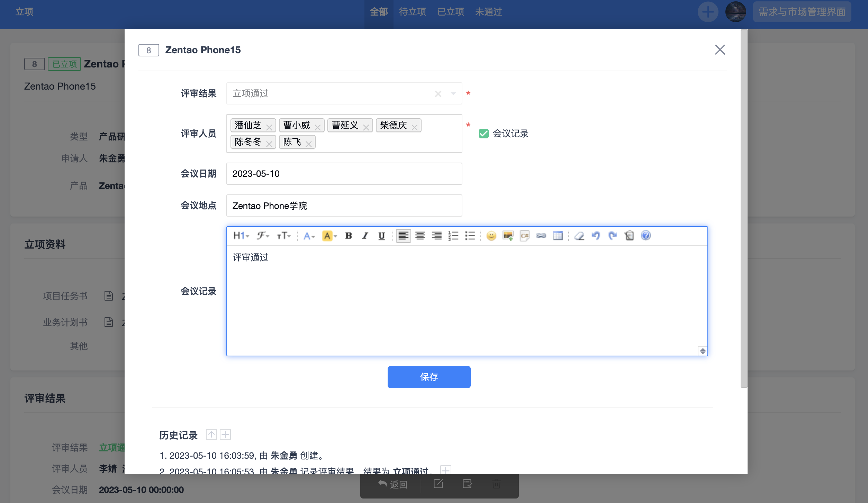The height and width of the screenshot is (503, 868).
Task: Click the underline formatting icon
Action: point(381,236)
